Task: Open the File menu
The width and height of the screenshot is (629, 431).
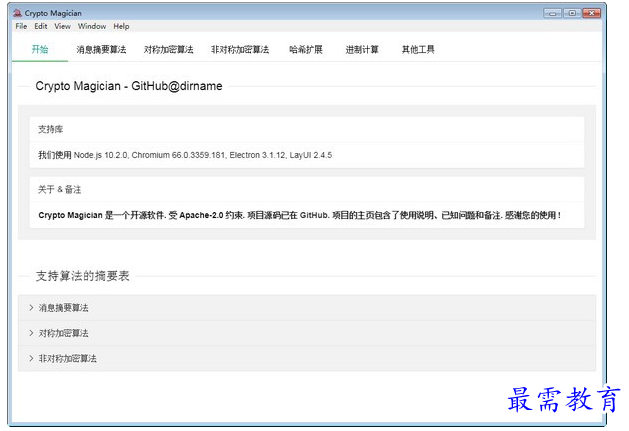Action: click(21, 26)
